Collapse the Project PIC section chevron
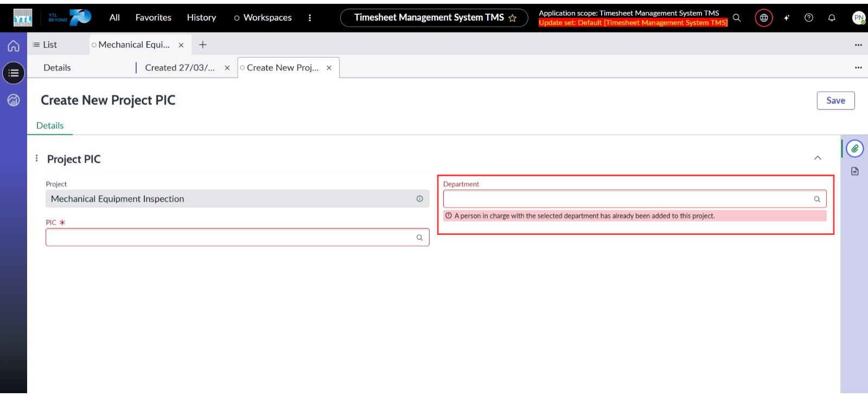 818,158
